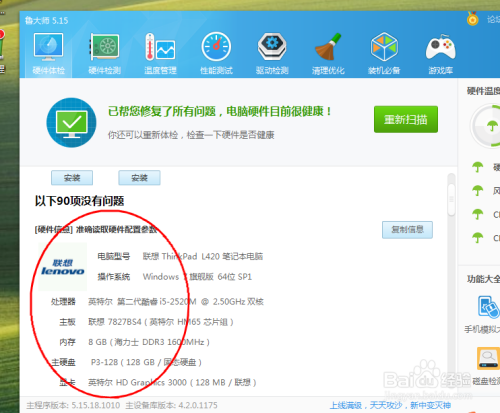Image resolution: width=500 pixels, height=413 pixels.
Task: Click the 复制信息 copy info button
Action: coord(407,230)
